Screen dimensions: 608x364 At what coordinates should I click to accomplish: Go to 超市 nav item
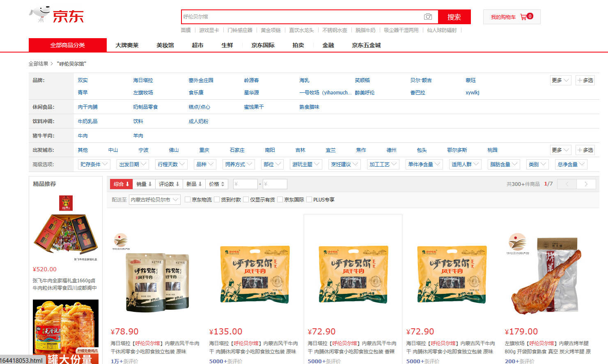(x=197, y=45)
